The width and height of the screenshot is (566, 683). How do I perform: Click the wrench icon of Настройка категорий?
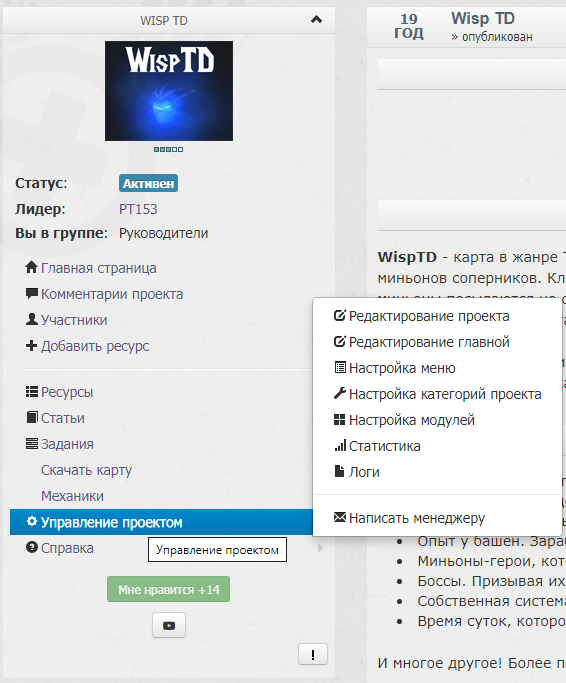coord(339,393)
